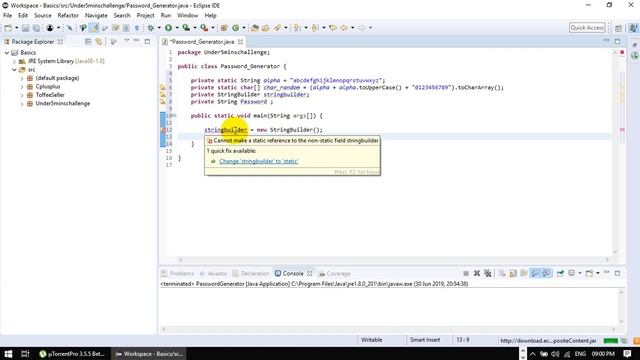This screenshot has width=640, height=360.
Task: Click the Pin Console icon
Action: coord(560,273)
